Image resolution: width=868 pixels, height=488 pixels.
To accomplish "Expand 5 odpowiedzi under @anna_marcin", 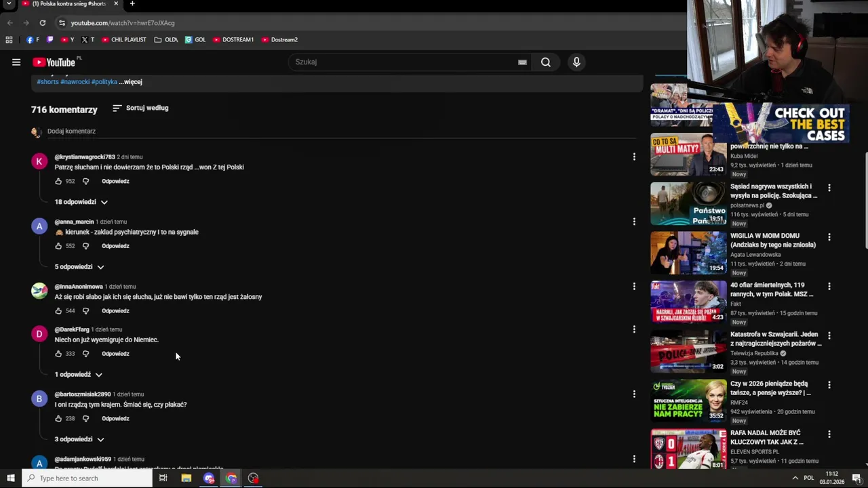I will 79,267.
